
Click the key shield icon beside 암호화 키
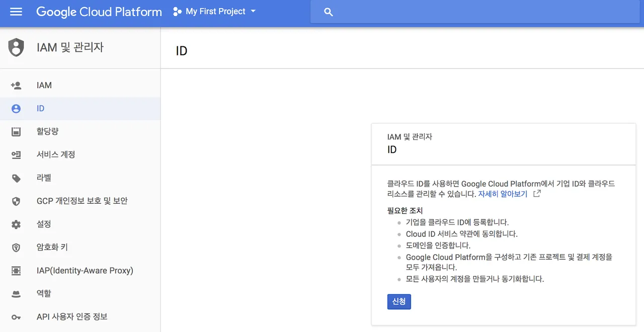pos(16,247)
